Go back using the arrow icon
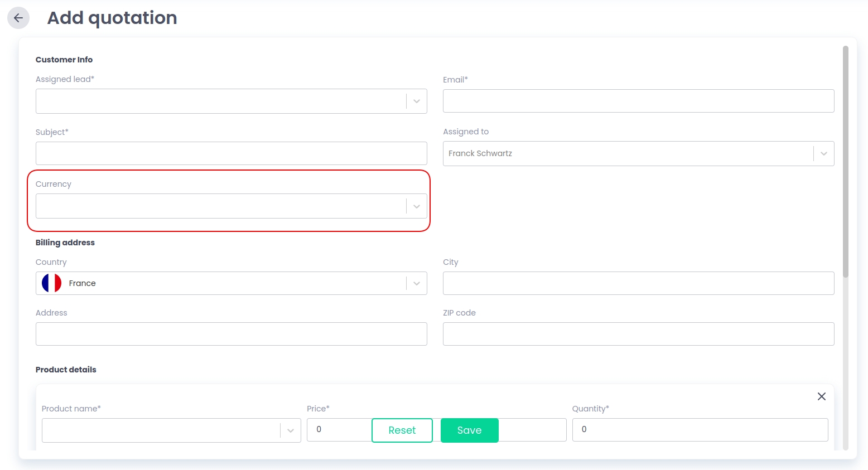This screenshot has height=470, width=868. coord(18,18)
